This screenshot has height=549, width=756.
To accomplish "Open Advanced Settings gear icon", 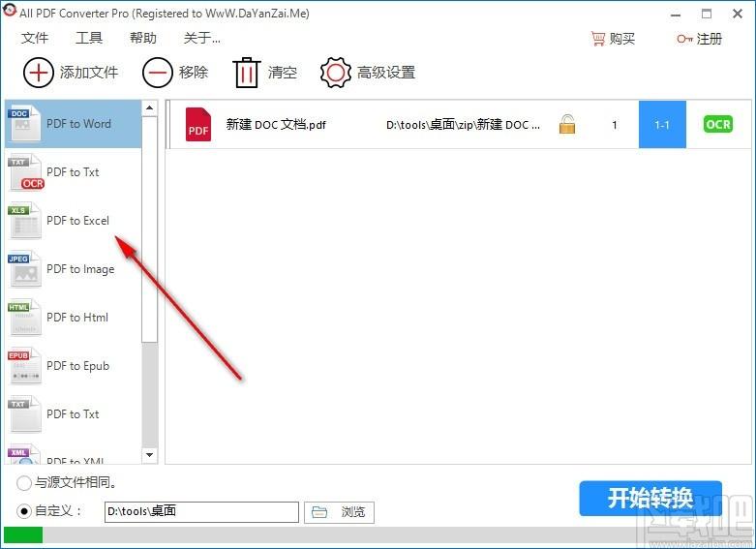I will 336,73.
